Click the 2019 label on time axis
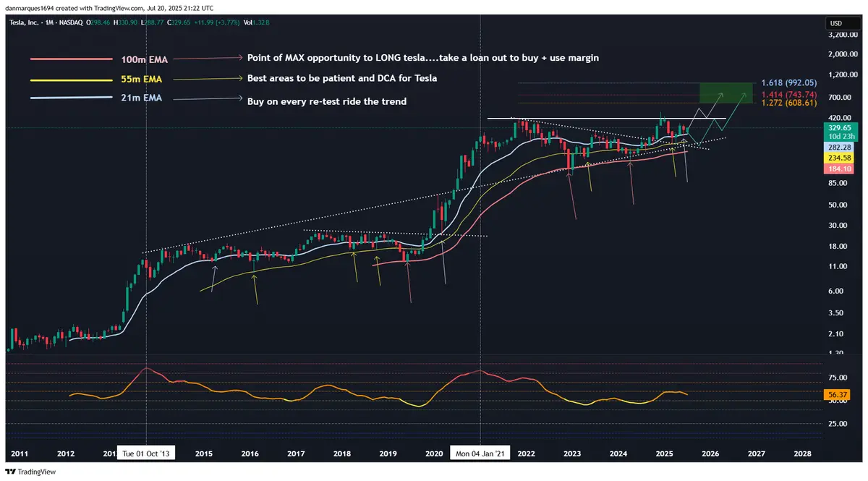The image size is (868, 481). pyautogui.click(x=388, y=454)
